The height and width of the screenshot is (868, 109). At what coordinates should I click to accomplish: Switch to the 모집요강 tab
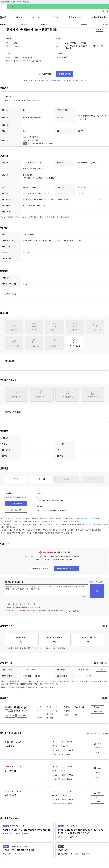pos(3,25)
